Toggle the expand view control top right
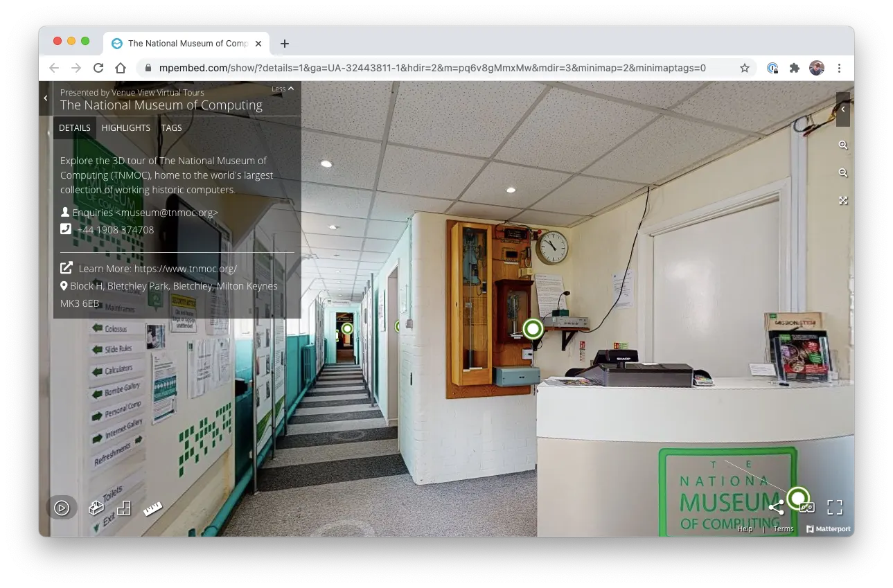 pos(842,200)
